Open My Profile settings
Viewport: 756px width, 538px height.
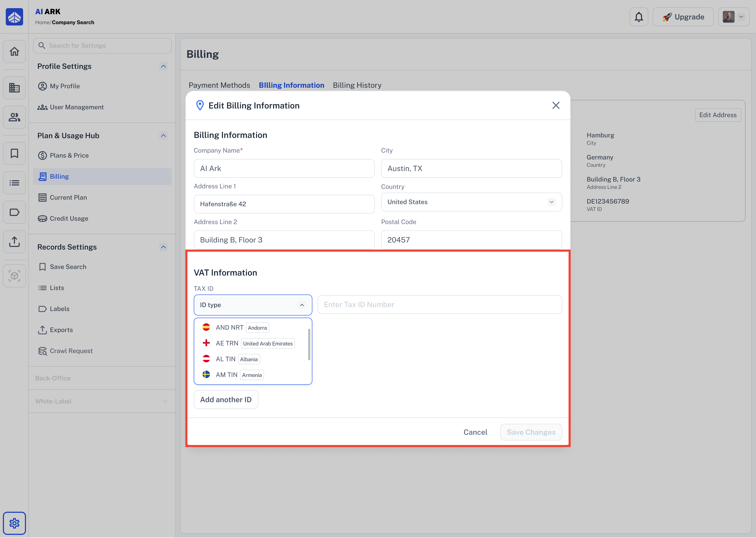[x=102, y=86]
